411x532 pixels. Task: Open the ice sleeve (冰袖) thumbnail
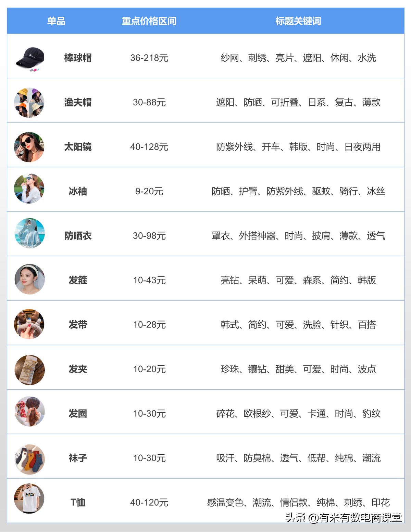[x=29, y=189]
